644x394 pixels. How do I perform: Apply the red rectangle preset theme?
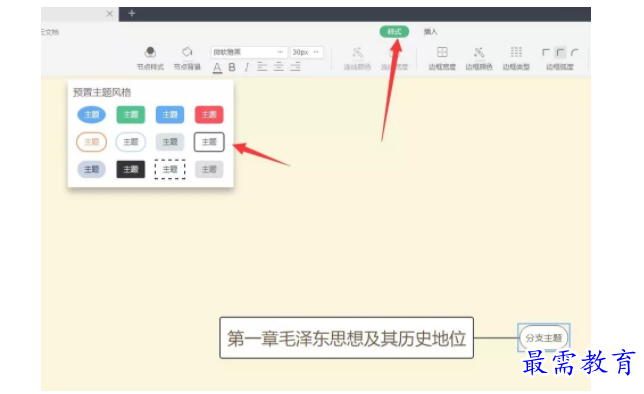(x=209, y=115)
